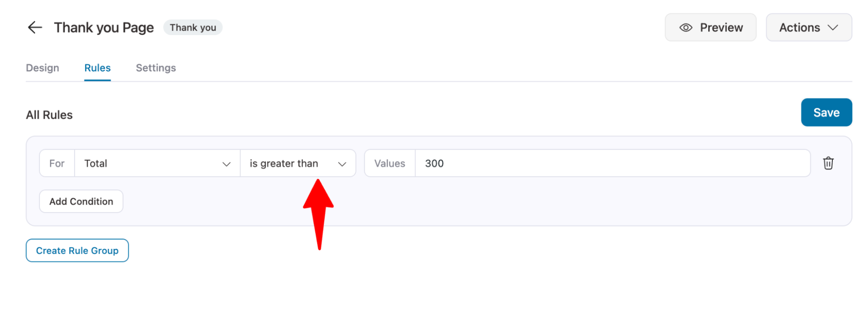The image size is (868, 310).
Task: Click the back arrow icon
Action: click(x=35, y=27)
